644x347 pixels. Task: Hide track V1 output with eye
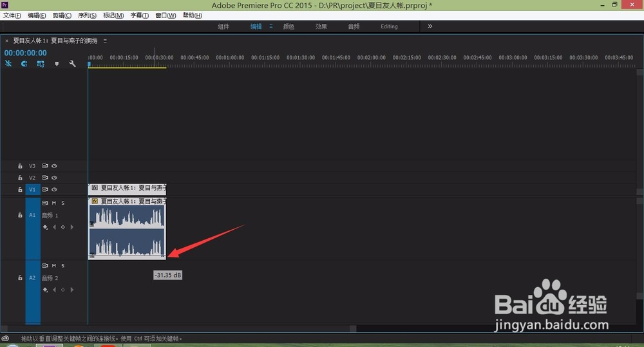(x=54, y=189)
